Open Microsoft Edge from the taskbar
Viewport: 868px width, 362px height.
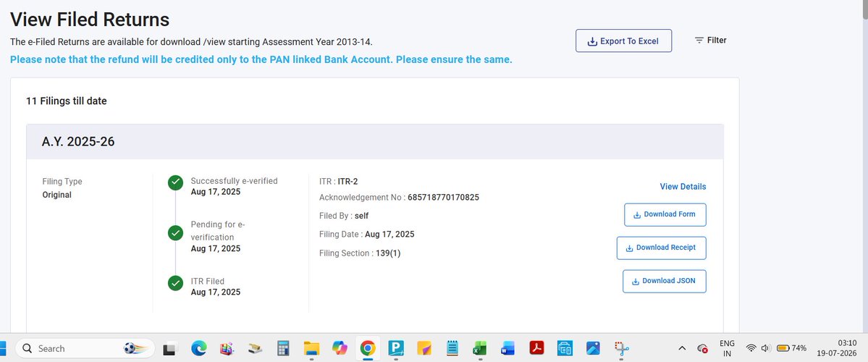(x=199, y=349)
